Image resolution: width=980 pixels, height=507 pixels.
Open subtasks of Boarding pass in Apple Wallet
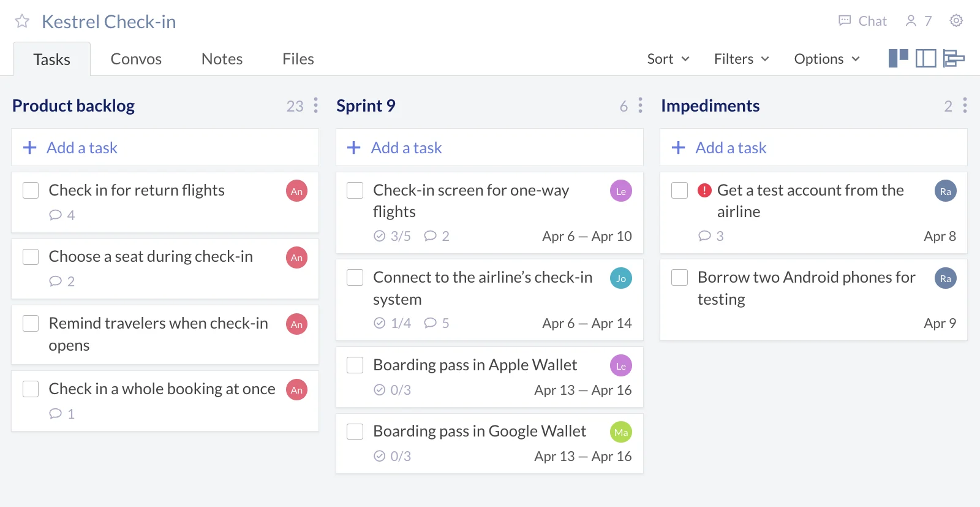(392, 390)
